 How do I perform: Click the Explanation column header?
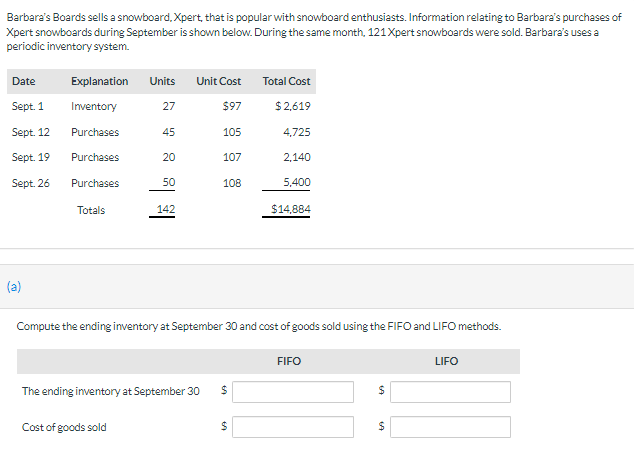click(99, 81)
